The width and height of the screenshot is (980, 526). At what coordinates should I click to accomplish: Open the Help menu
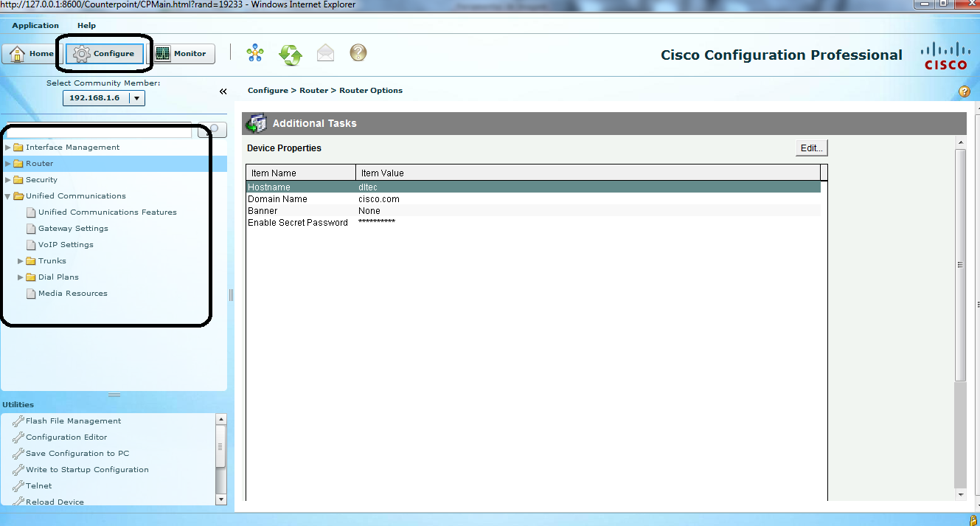coord(86,26)
